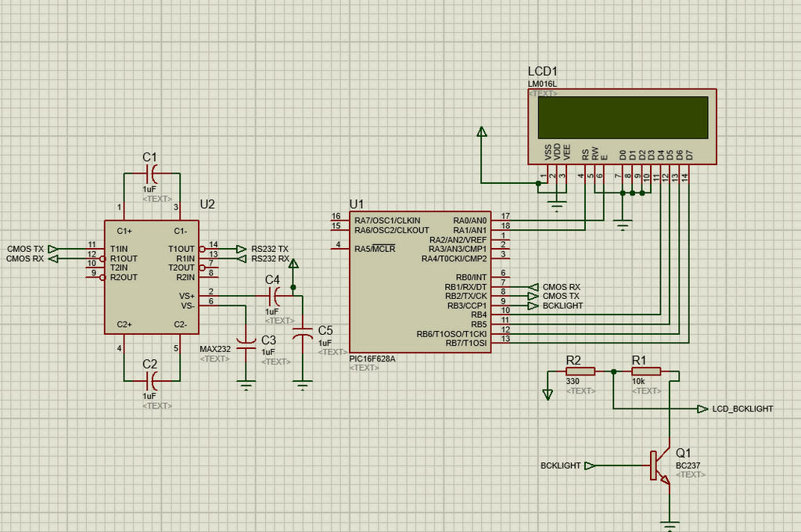Click the power arrow terminal above C4
Screen dimensions: 801x532
293,264
